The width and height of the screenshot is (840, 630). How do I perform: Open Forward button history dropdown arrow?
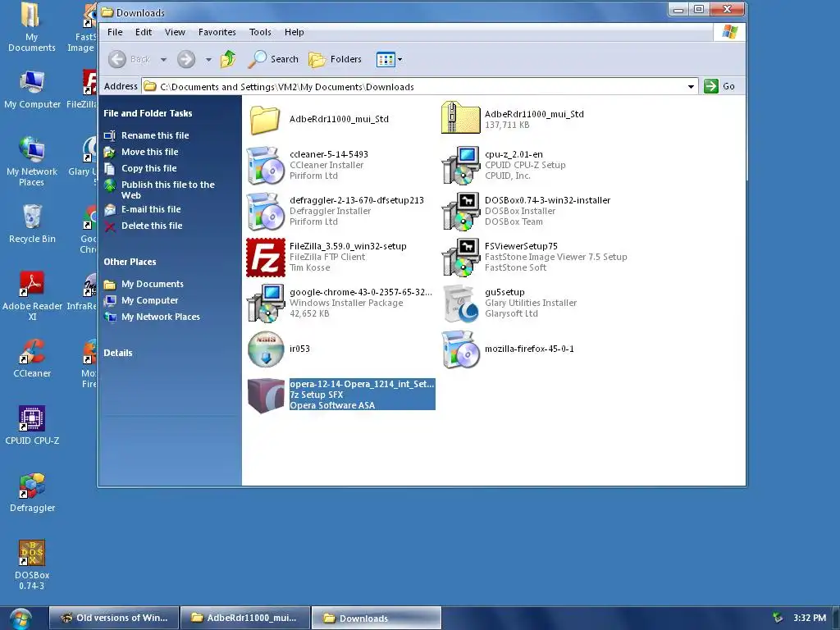pos(208,59)
